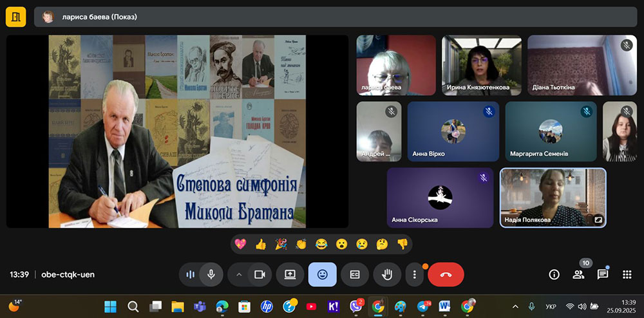Expand video settings chevron next to camera
Screen dimensions: 644x318
pyautogui.click(x=239, y=274)
